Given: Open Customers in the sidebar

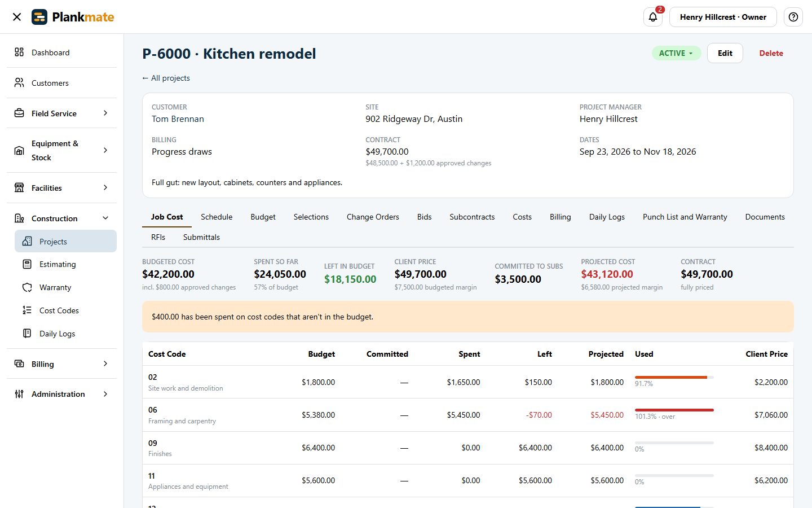Looking at the screenshot, I should click(x=62, y=83).
